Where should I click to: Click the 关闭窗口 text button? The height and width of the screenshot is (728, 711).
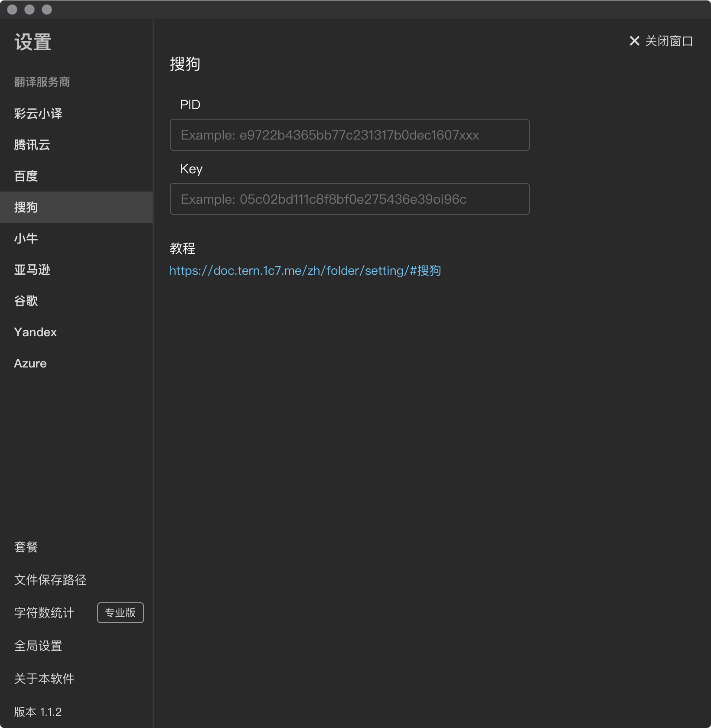click(x=669, y=41)
